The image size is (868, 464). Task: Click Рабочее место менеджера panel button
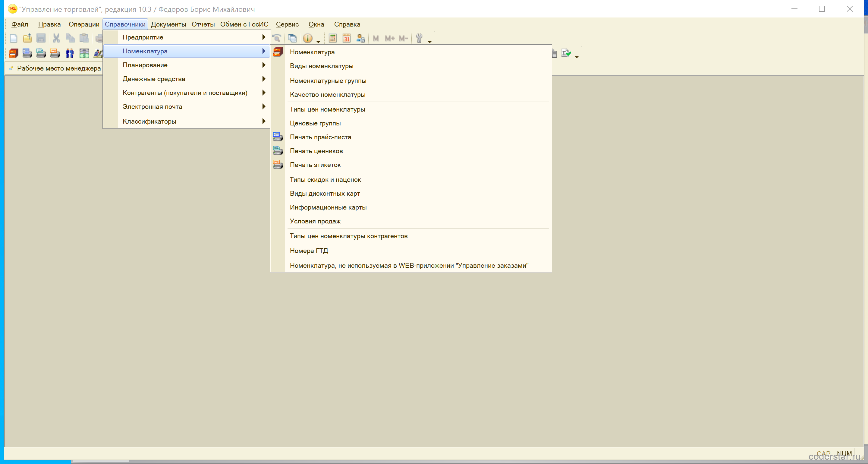pyautogui.click(x=55, y=68)
